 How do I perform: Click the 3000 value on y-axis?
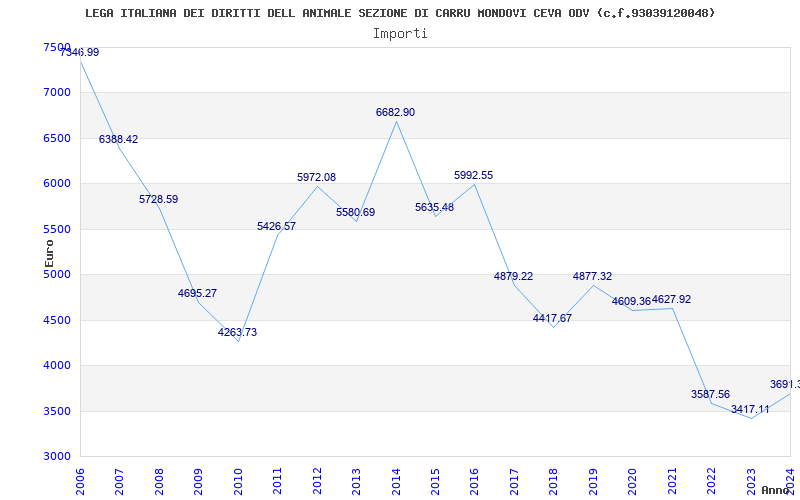[x=57, y=457]
